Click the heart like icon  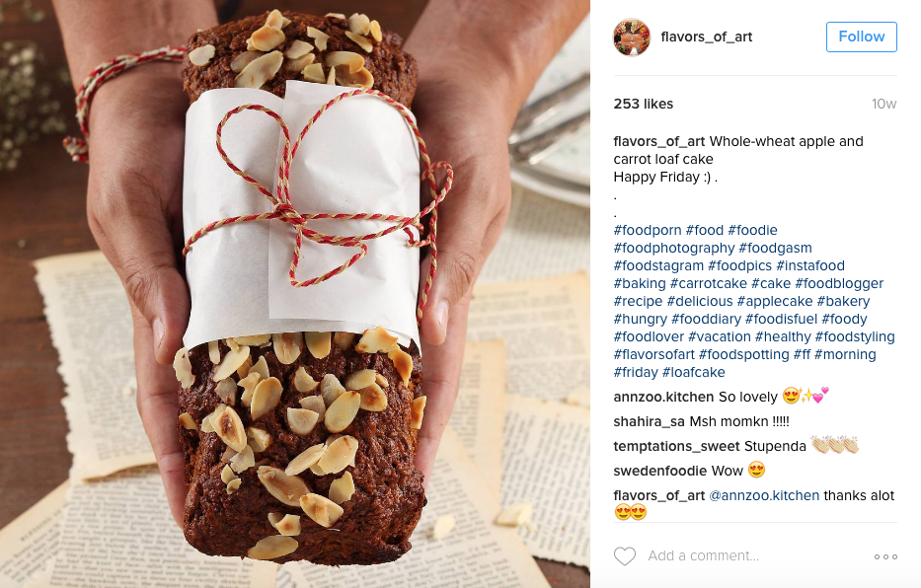[x=625, y=555]
